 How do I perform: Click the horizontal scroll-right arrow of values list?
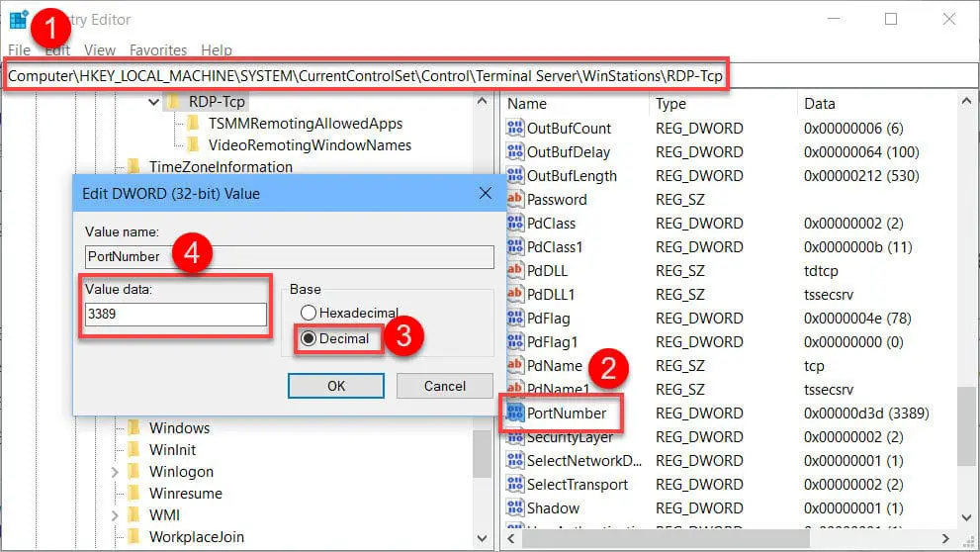pos(945,538)
